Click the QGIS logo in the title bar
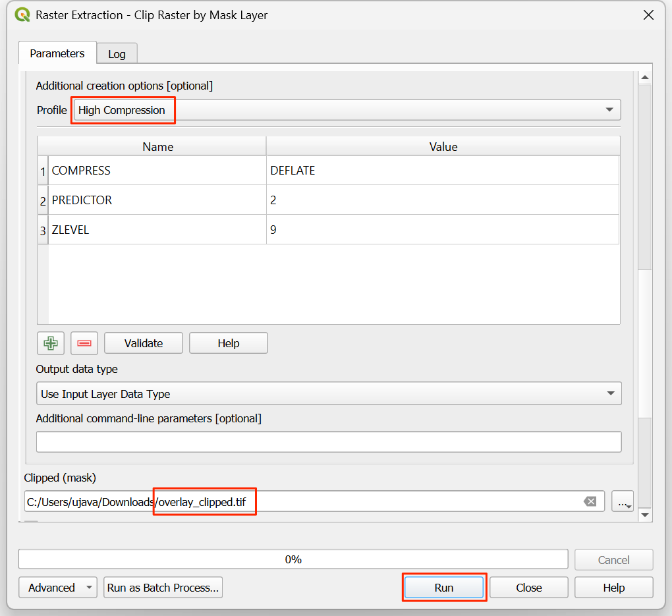This screenshot has height=616, width=672. [x=22, y=14]
